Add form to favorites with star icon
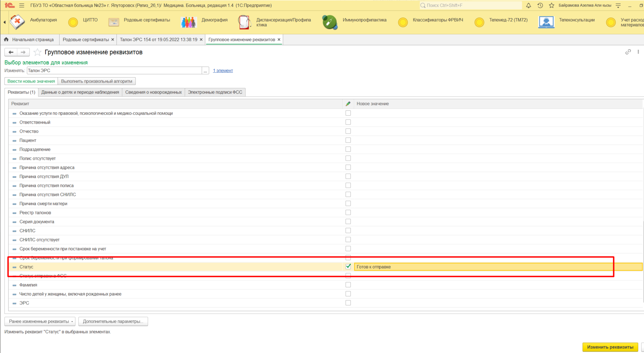The image size is (644, 353). 37,52
